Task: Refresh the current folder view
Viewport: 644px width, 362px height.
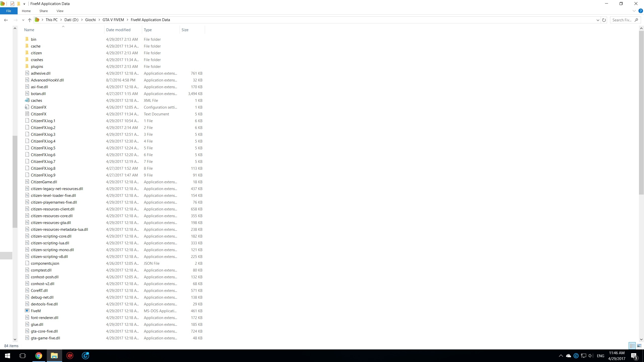Action: point(604,20)
